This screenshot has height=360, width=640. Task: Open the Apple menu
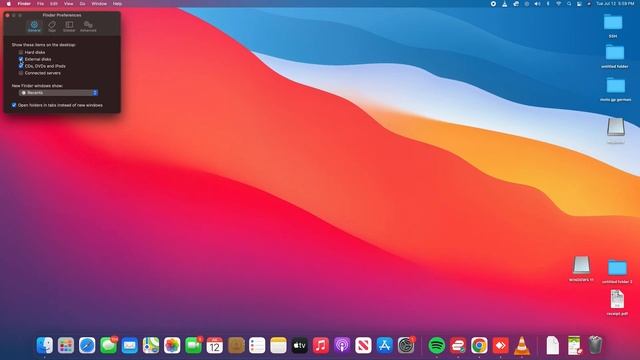click(x=9, y=4)
